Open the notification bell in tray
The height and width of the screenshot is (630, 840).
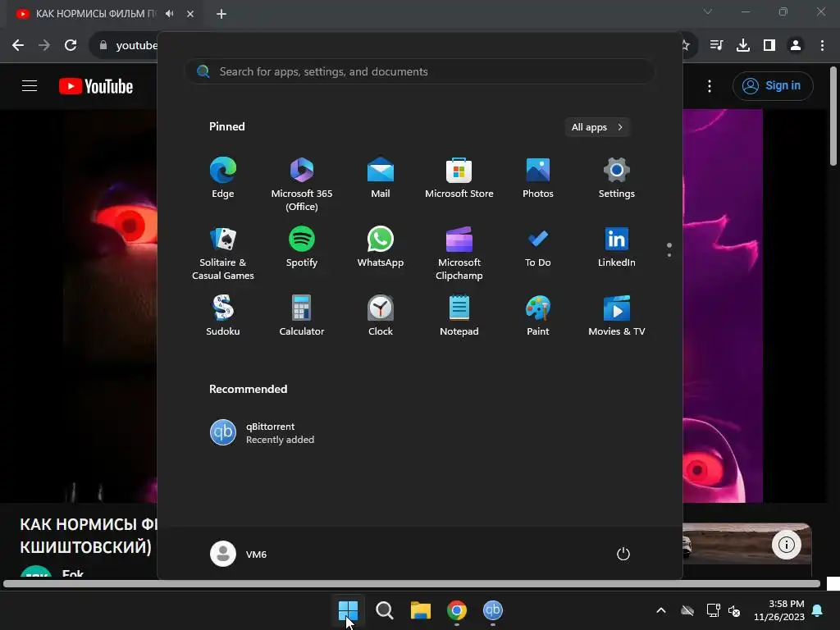[x=818, y=610]
